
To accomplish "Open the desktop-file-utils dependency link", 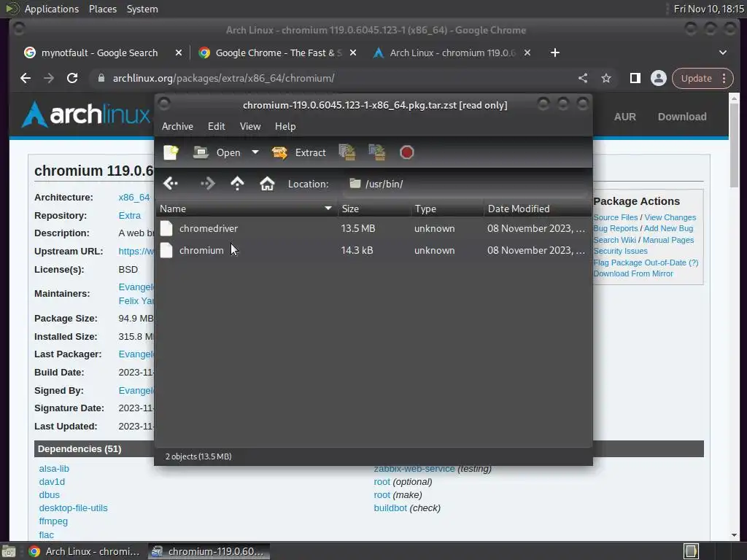I will point(74,508).
